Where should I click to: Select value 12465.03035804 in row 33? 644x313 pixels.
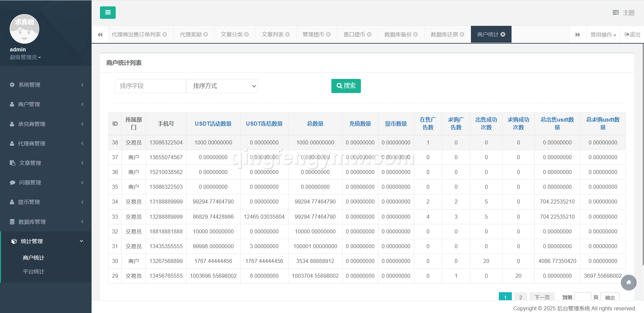click(264, 217)
